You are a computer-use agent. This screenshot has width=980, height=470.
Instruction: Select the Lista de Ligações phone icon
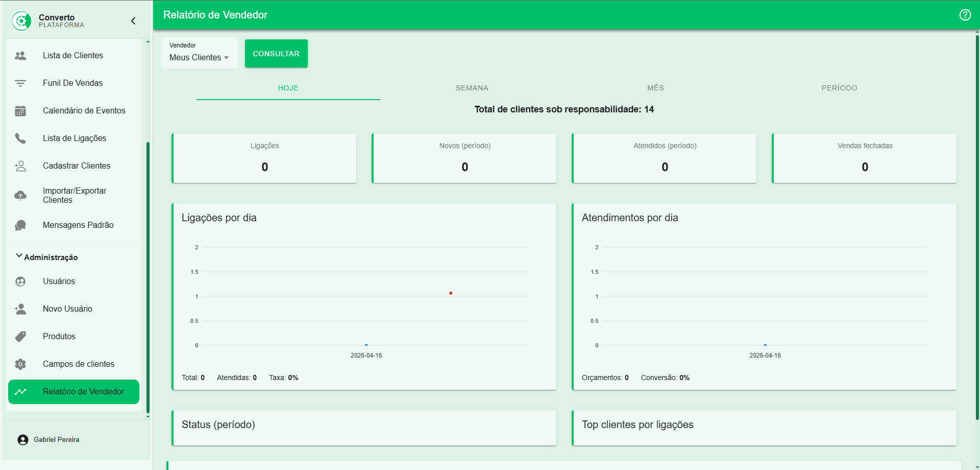20,138
